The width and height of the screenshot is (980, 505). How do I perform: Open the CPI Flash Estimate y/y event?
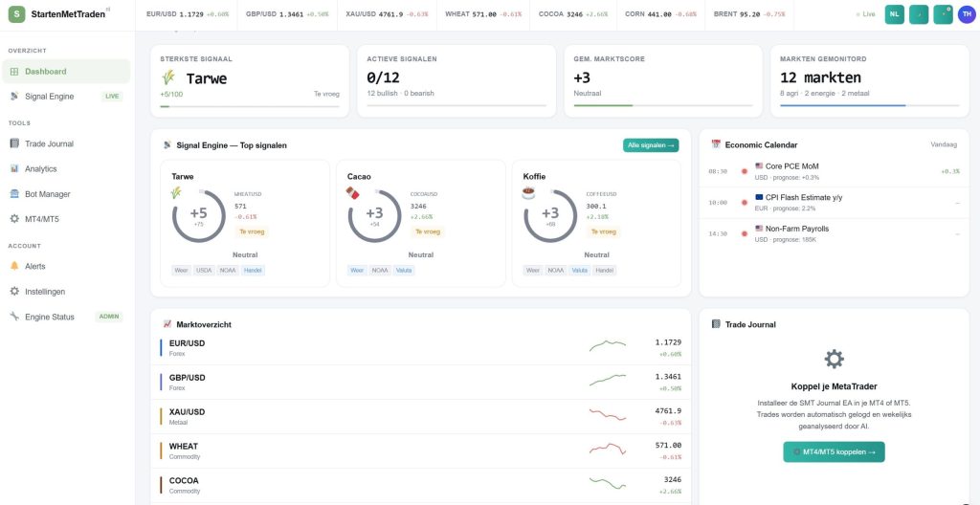point(834,203)
